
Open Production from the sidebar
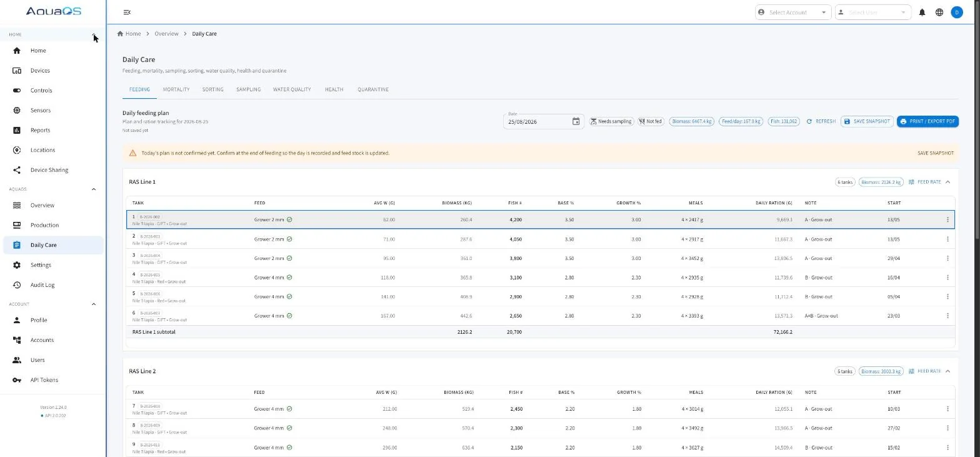point(53,225)
